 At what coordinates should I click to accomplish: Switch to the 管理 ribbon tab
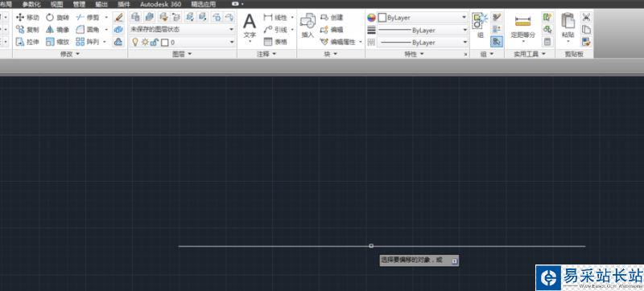pos(79,4)
